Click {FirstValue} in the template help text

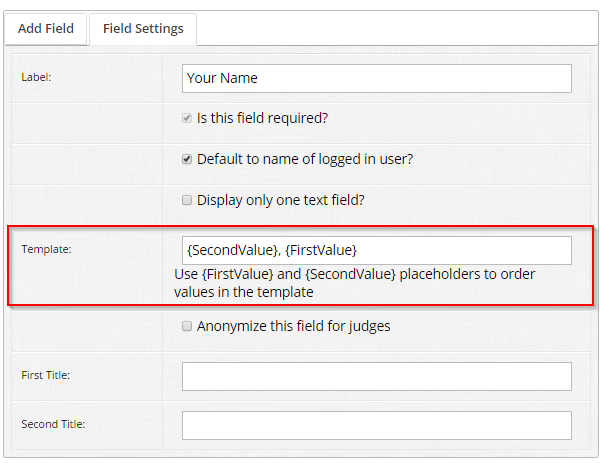coord(238,274)
